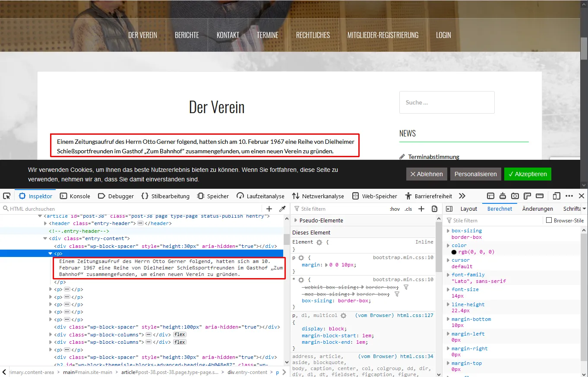Viewport: 588px width, 377px height.
Task: Open the devtools three-dot options menu
Action: click(x=569, y=196)
